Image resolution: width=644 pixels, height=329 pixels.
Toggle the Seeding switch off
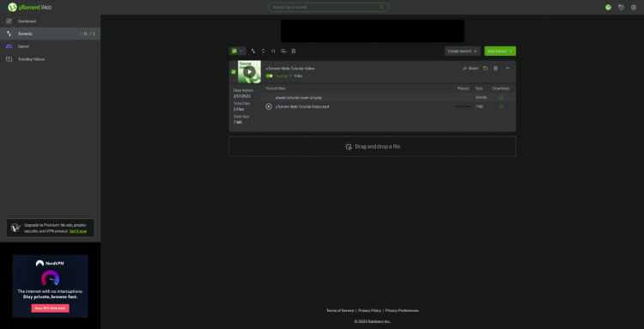click(269, 76)
